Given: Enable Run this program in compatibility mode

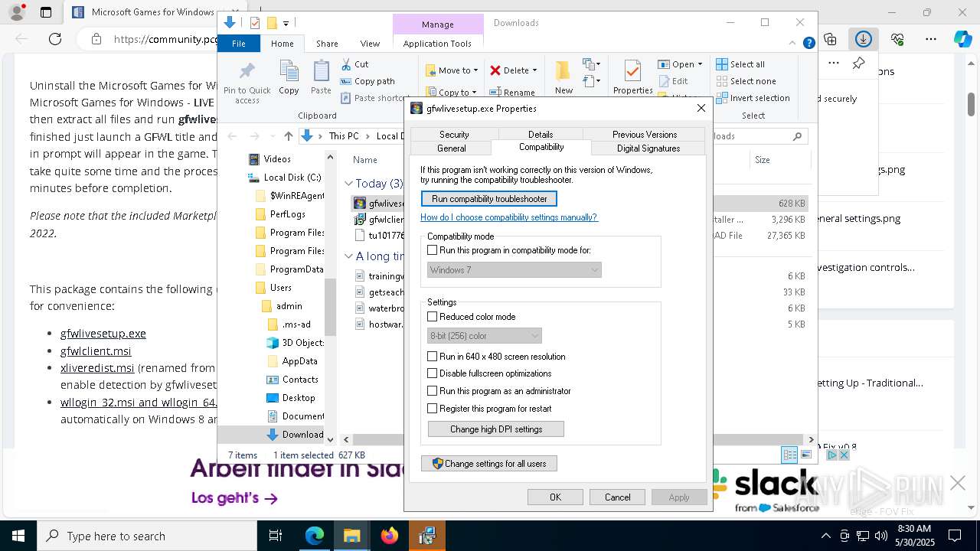Looking at the screenshot, I should (432, 250).
